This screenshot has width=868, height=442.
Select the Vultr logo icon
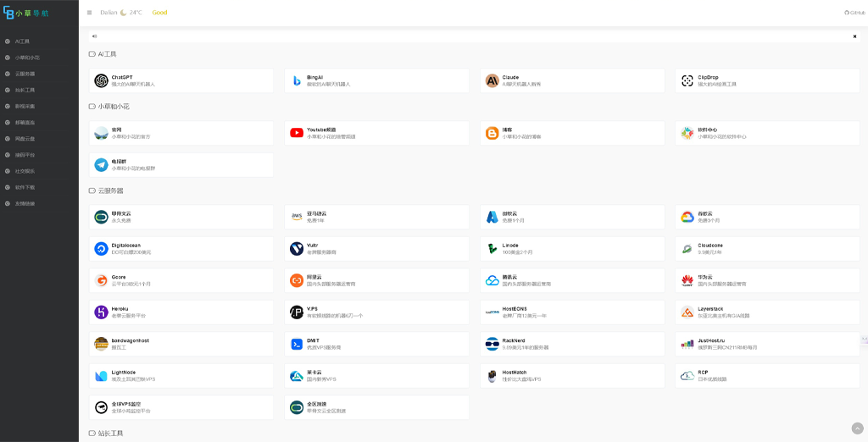[297, 249]
